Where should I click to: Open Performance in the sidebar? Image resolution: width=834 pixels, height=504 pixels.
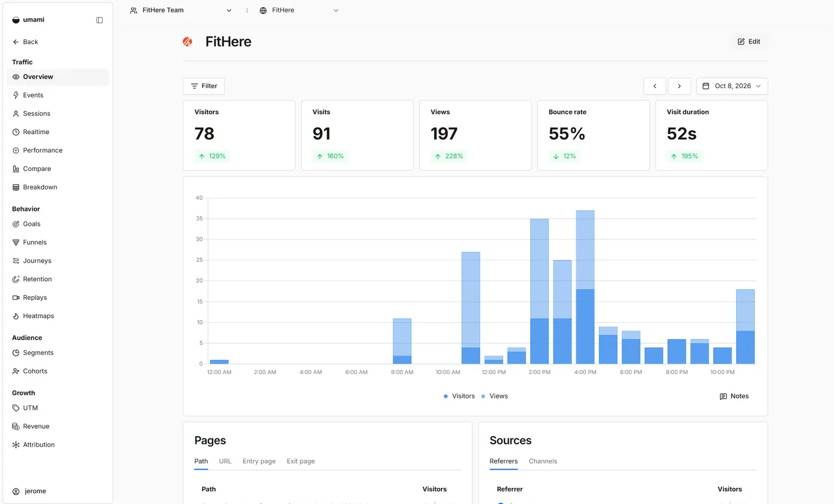click(x=58, y=151)
